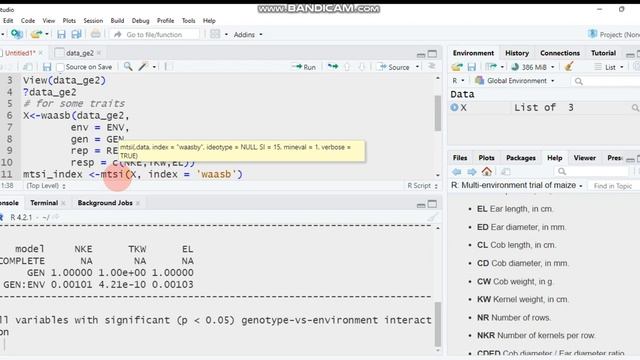Expand Source button dropdown arrow
This screenshot has height=360, width=640.
pos(417,67)
